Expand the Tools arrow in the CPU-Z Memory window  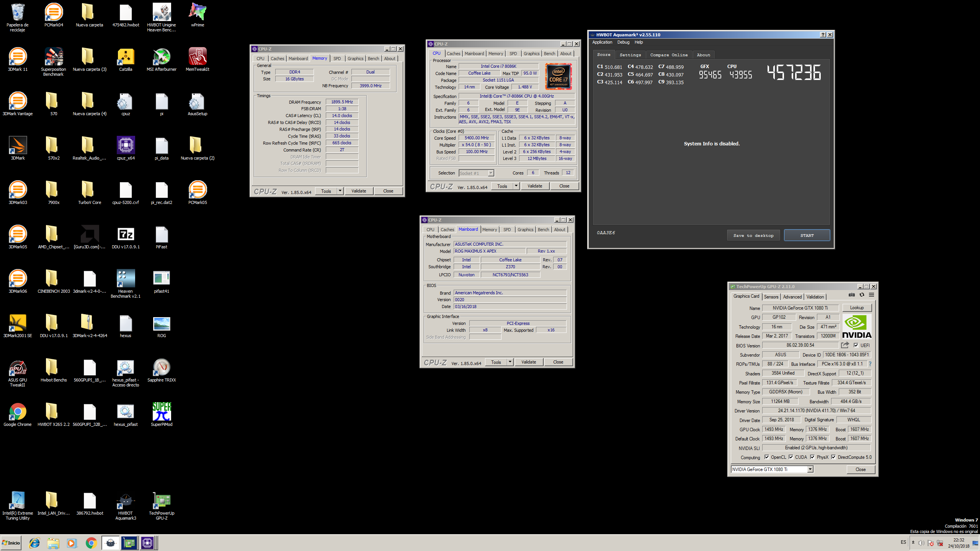(340, 191)
